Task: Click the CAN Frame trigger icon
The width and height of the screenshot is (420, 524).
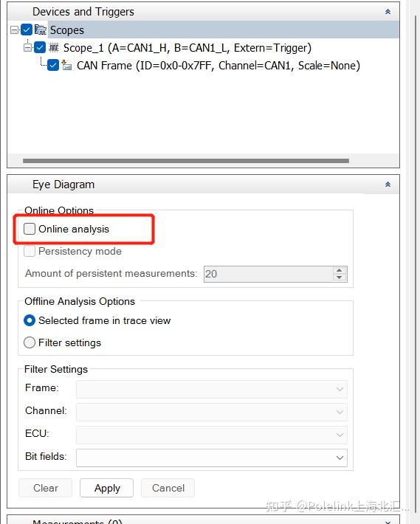Action: (x=66, y=65)
